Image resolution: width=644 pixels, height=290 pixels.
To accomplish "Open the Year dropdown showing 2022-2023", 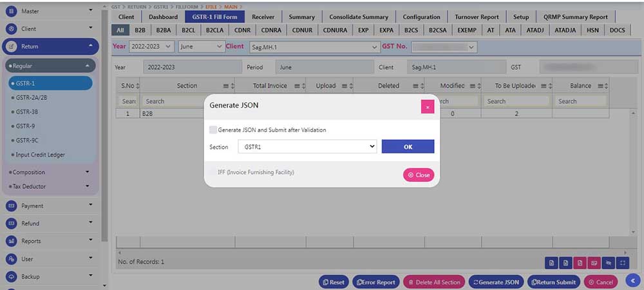I will 151,46.
